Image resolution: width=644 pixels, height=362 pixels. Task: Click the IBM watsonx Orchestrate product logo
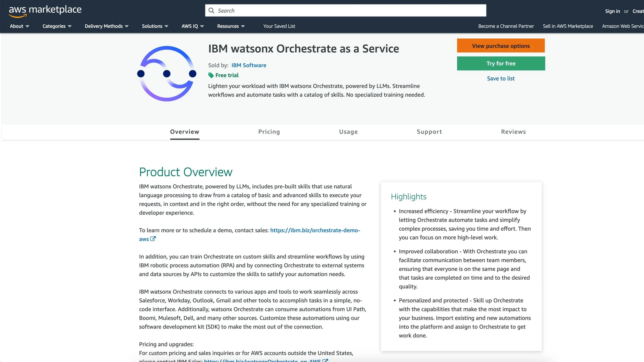coord(167,74)
